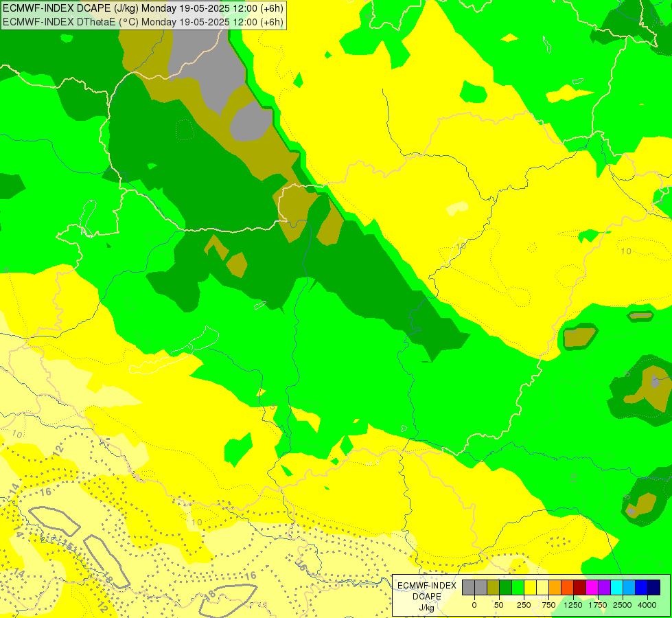Click the ECMWF-INDEX DCAPE title line
Viewport: 672px width, 618px height.
click(143, 8)
